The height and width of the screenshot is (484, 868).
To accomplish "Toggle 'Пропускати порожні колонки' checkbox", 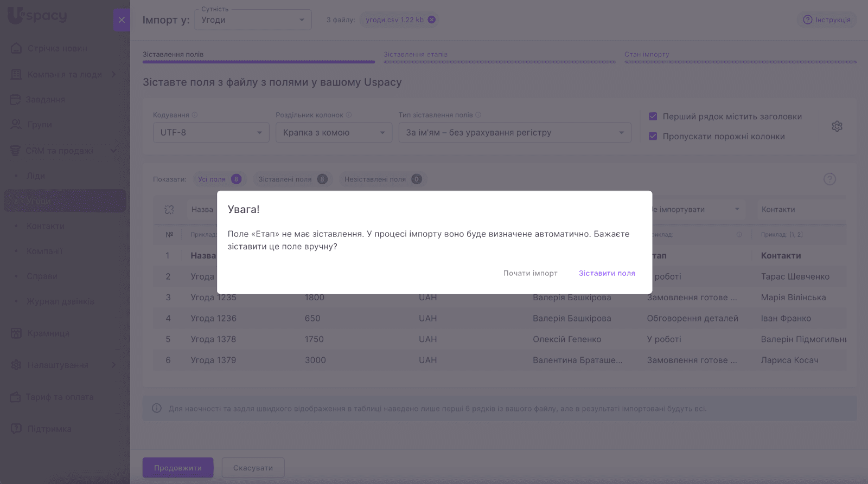I will [x=653, y=137].
